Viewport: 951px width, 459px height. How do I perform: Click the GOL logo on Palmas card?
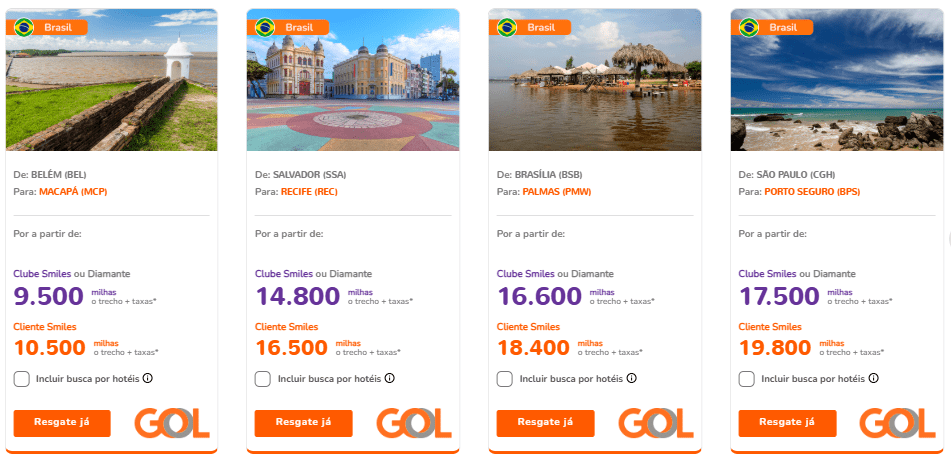[x=656, y=423]
